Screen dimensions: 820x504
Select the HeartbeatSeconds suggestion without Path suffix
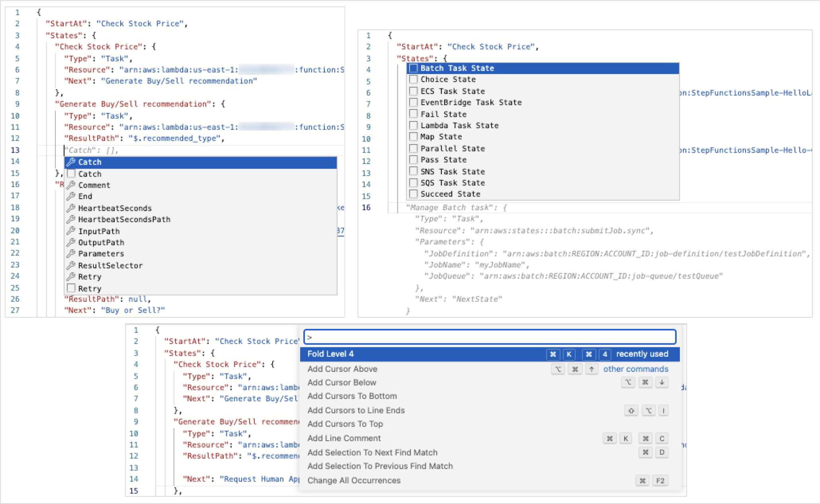[x=201, y=208]
